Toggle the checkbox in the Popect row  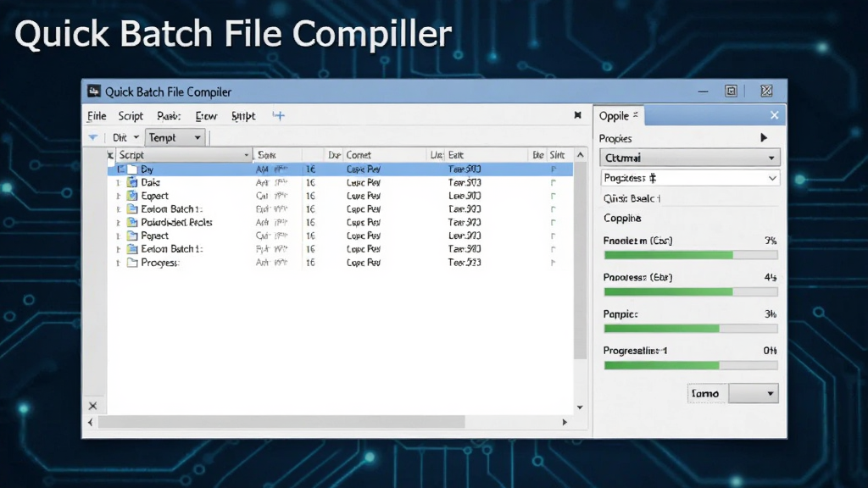[553, 236]
